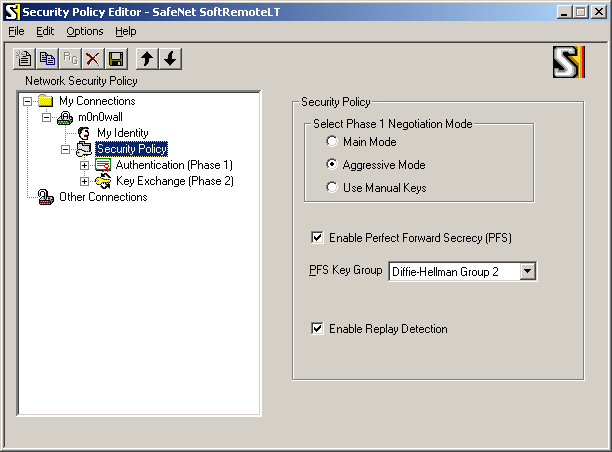Viewport: 612px width, 452px height.
Task: Choose the Use Manual Keys option
Action: [x=333, y=188]
